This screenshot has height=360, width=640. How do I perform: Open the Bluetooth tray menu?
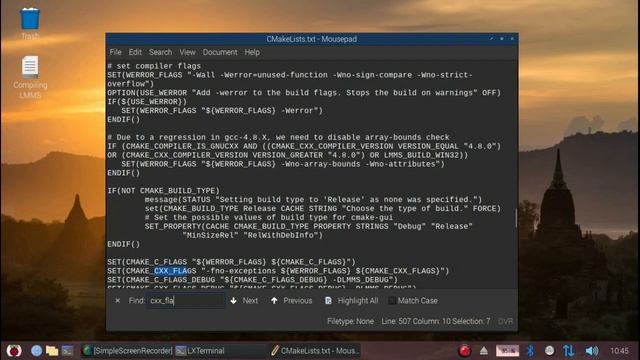pyautogui.click(x=530, y=351)
